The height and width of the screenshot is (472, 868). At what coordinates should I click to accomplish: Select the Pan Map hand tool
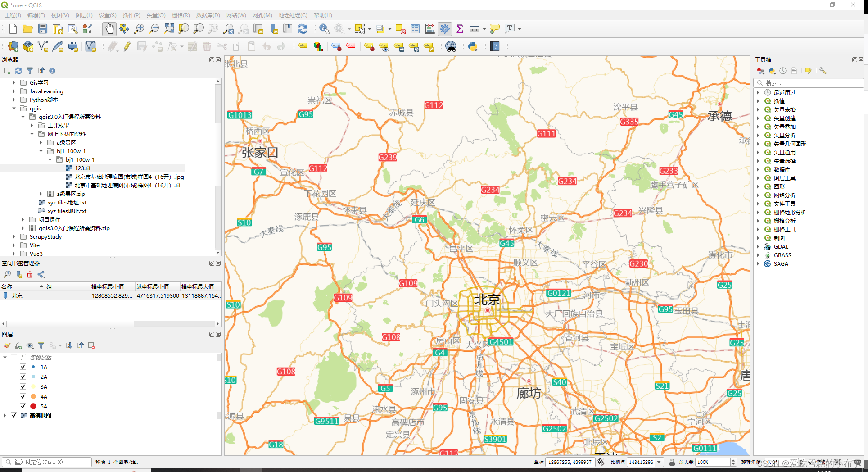(x=109, y=29)
